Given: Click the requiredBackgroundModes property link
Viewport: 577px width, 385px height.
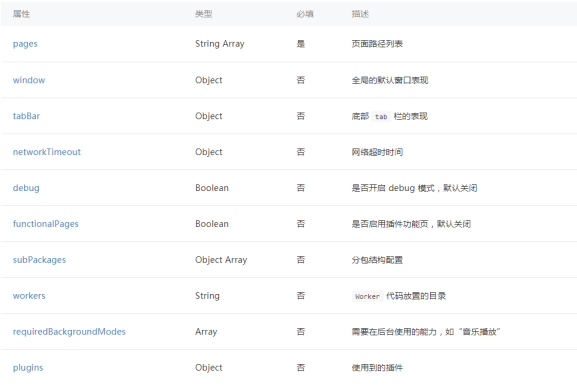Looking at the screenshot, I should tap(69, 332).
